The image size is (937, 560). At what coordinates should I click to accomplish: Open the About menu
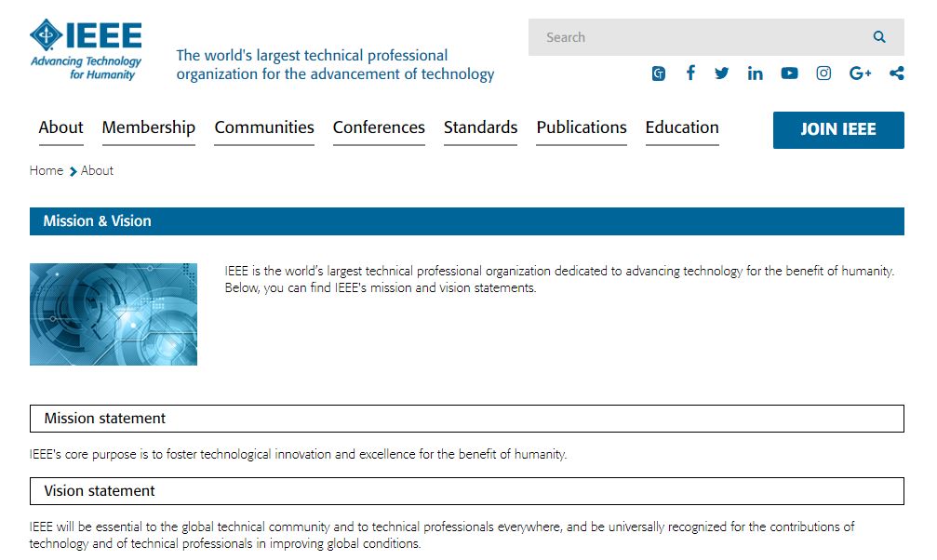61,127
